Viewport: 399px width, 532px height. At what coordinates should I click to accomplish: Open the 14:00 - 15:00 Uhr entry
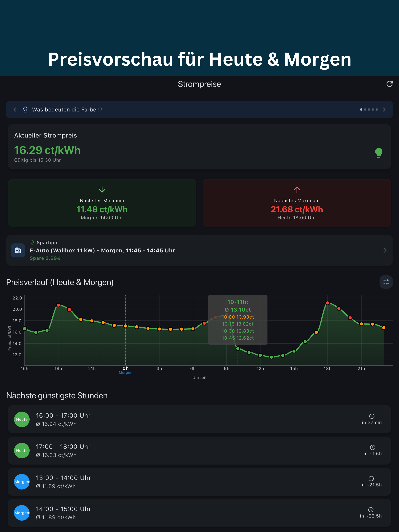click(199, 513)
